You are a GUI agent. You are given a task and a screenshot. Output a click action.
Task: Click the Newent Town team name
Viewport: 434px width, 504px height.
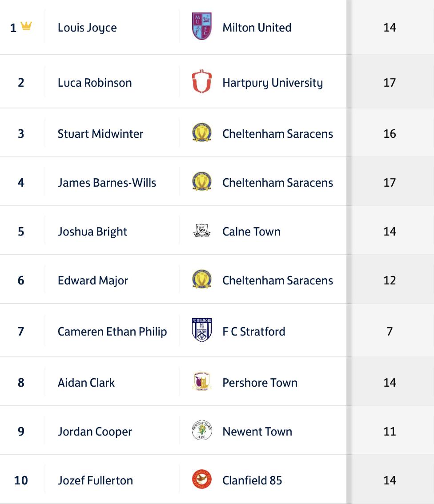click(257, 432)
